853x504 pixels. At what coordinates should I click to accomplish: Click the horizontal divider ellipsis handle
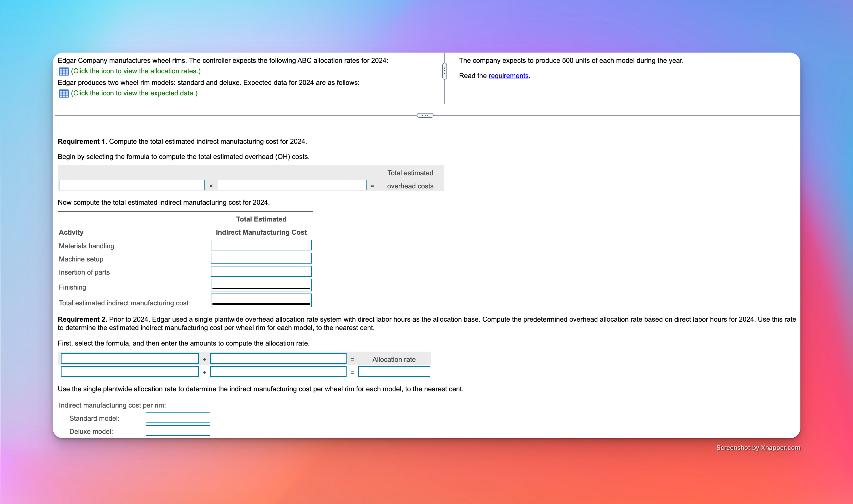pos(425,115)
